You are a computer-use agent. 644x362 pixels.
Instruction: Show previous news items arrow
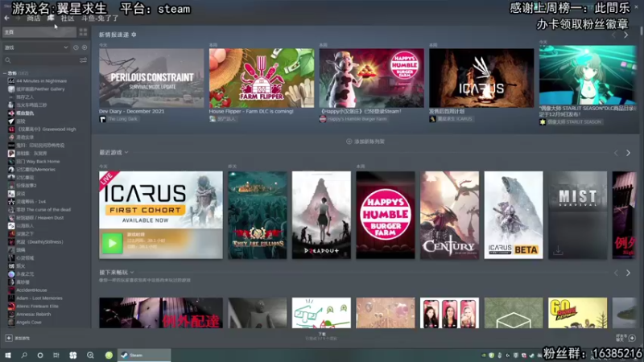[613, 35]
